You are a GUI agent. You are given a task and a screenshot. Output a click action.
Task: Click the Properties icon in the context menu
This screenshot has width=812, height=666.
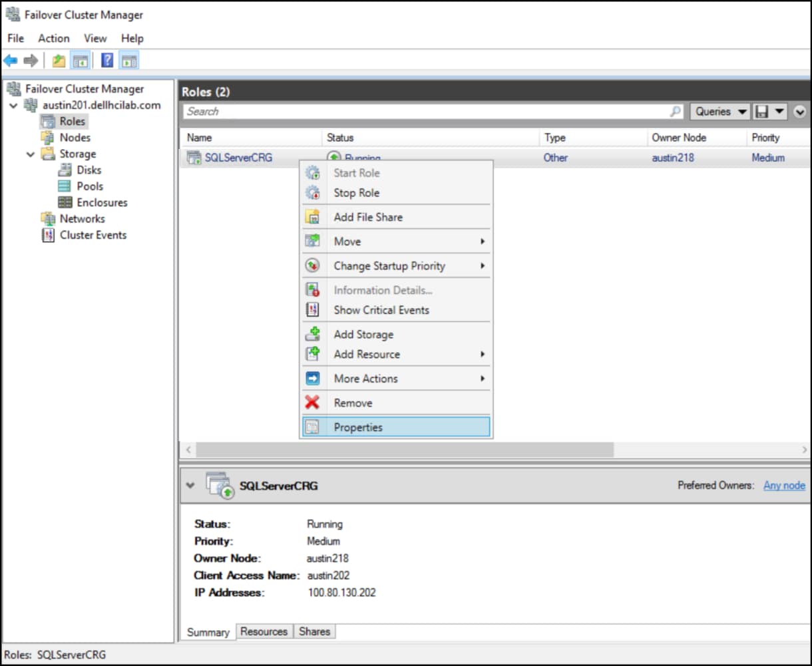(312, 427)
